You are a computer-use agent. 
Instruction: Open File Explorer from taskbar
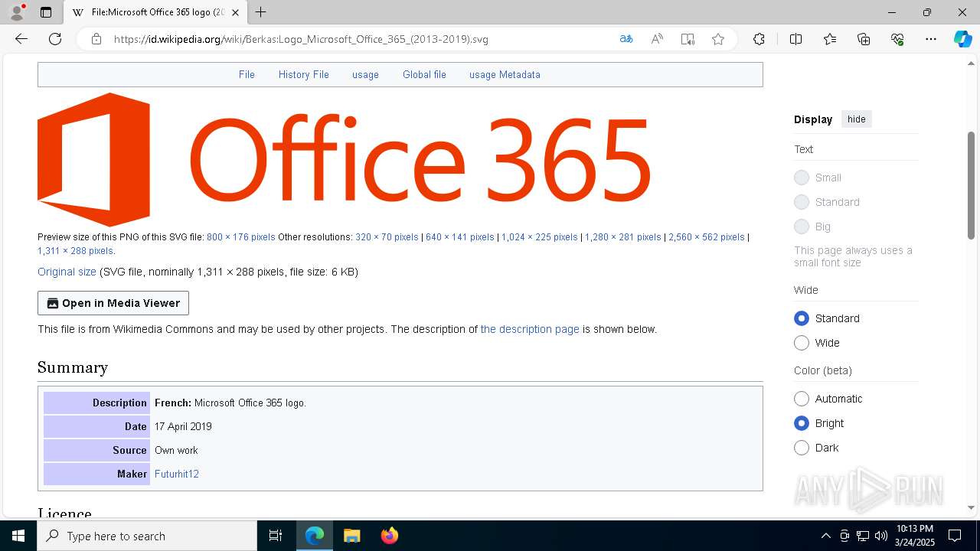tap(351, 536)
